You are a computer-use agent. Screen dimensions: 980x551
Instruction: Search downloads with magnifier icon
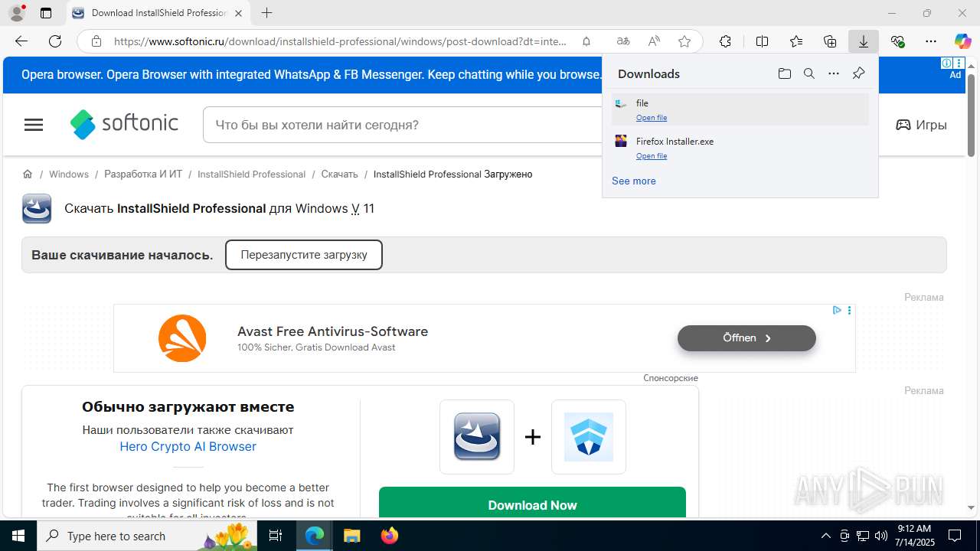coord(808,73)
